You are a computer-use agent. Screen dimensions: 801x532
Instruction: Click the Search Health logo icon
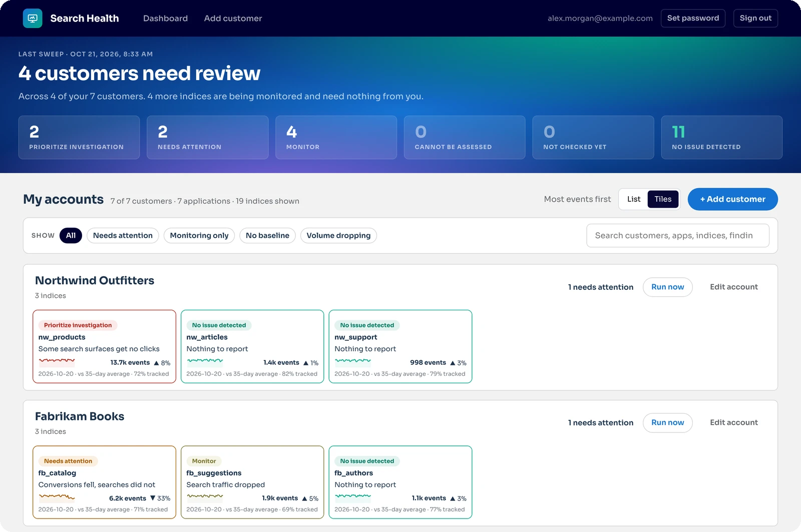[x=33, y=19]
